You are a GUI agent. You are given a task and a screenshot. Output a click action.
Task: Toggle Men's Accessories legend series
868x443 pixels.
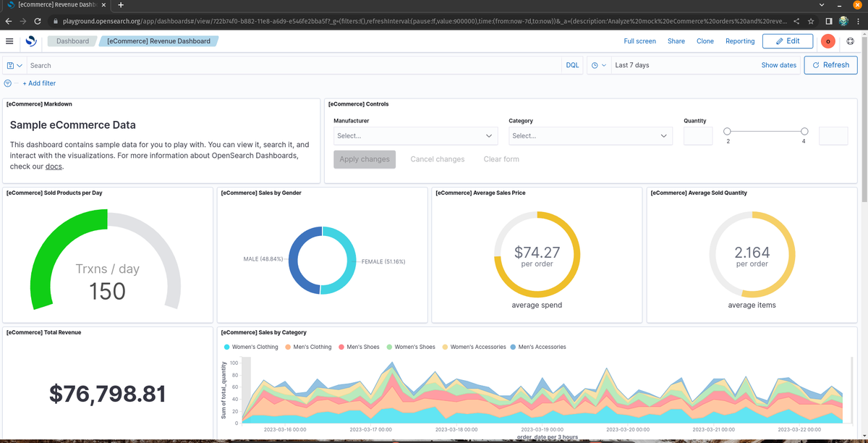(x=538, y=347)
